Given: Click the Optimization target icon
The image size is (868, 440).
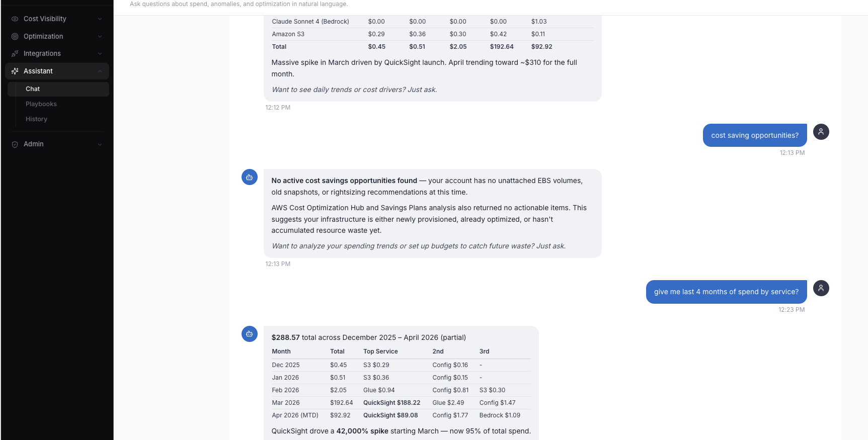Looking at the screenshot, I should click(14, 36).
